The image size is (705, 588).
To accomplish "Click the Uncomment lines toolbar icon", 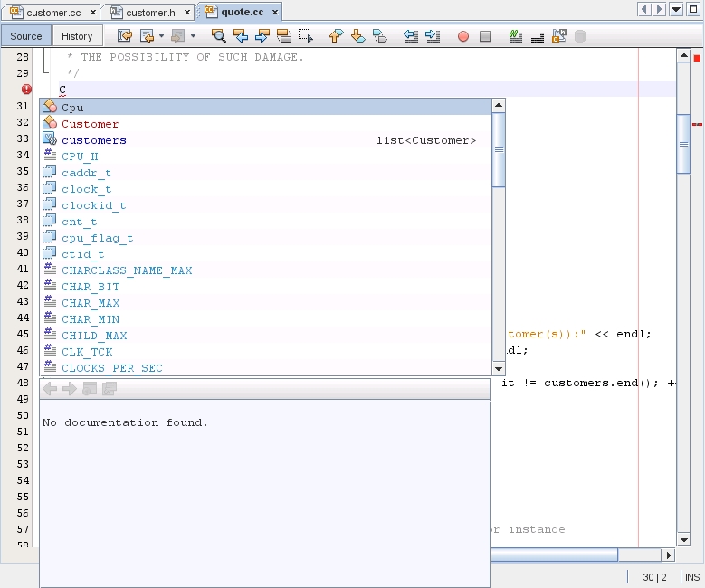I will point(538,36).
